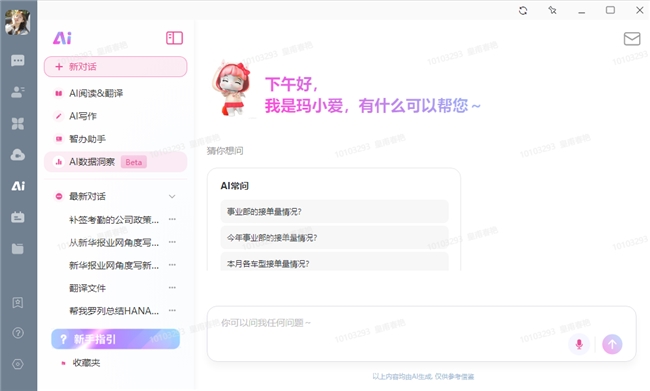
Task: Start a 新对话 conversation
Action: (x=116, y=67)
